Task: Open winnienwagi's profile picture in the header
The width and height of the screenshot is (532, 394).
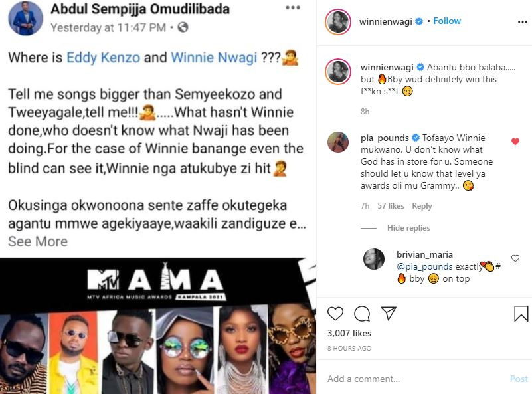Action: 337,21
